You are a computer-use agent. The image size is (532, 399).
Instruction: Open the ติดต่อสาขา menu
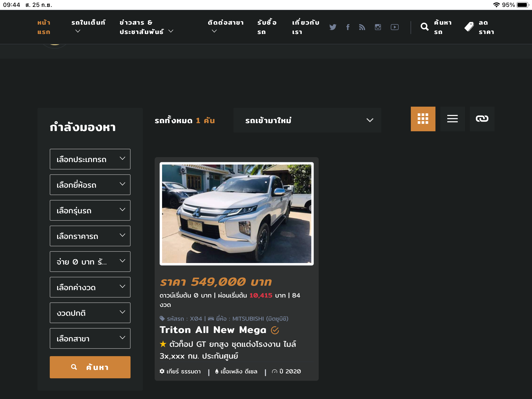pyautogui.click(x=225, y=27)
